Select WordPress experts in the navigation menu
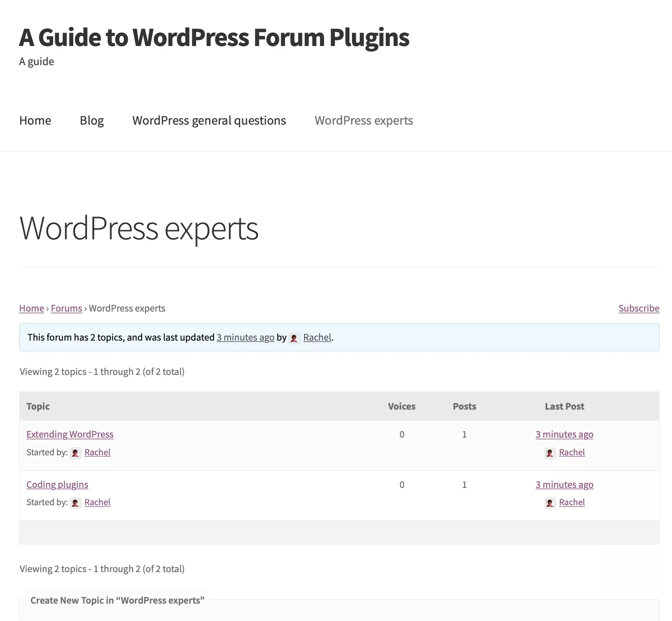Viewport: 672px width, 621px height. pos(364,120)
